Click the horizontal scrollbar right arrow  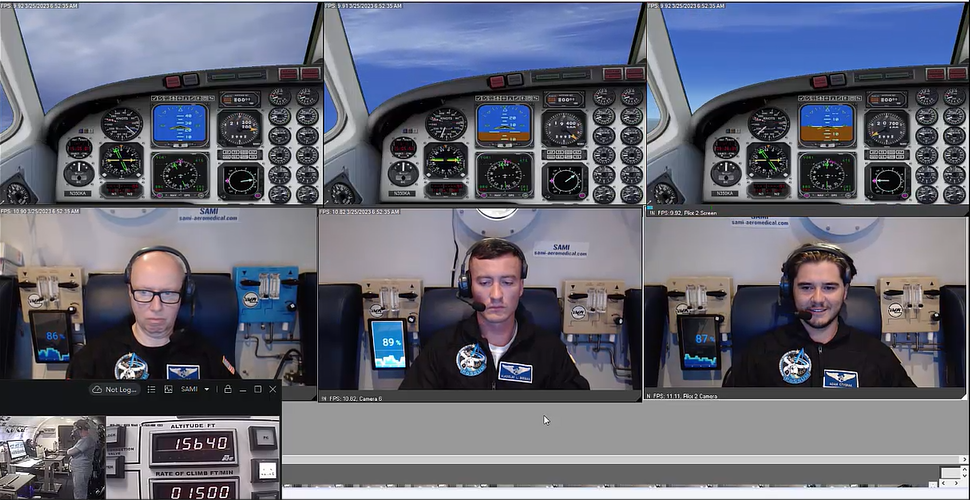click(x=964, y=459)
